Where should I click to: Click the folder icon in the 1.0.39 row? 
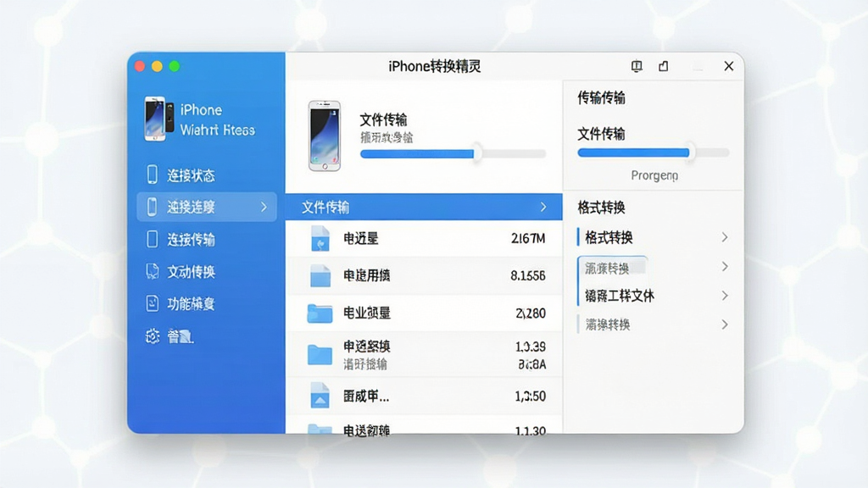coord(320,355)
